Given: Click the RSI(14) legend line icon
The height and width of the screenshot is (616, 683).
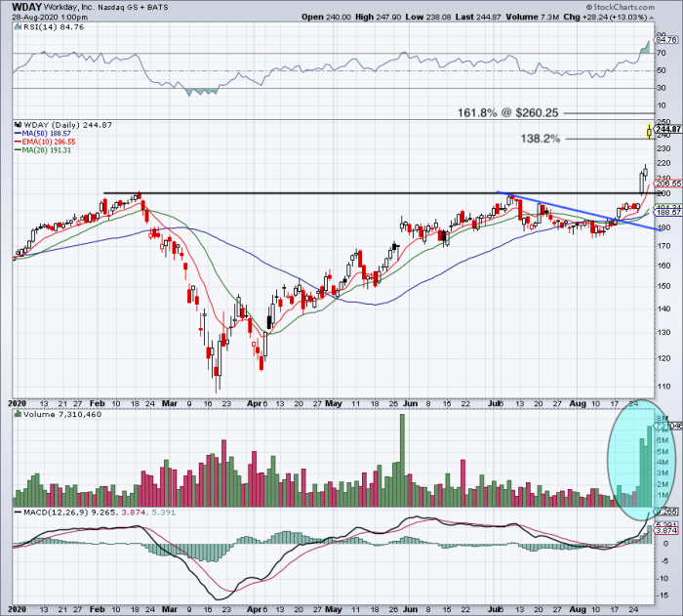Looking at the screenshot, I should [18, 27].
